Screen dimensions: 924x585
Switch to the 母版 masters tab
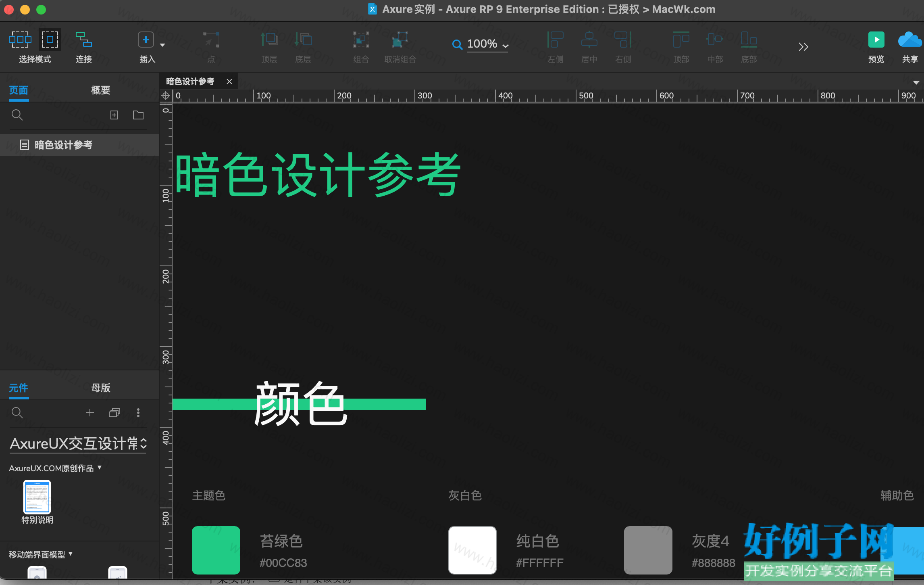tap(100, 388)
